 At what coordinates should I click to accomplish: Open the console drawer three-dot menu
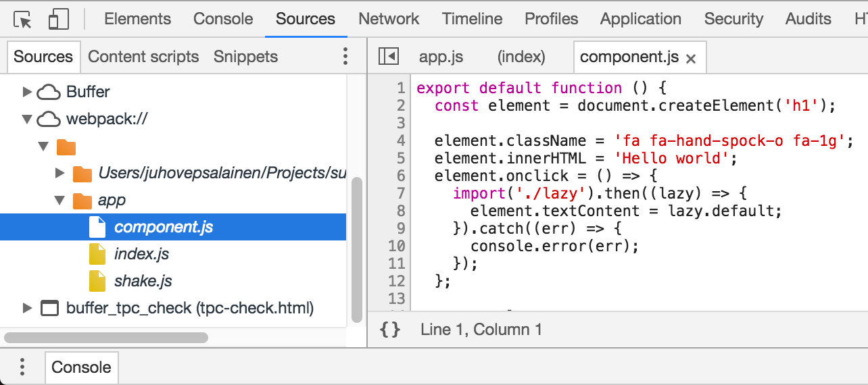[22, 367]
